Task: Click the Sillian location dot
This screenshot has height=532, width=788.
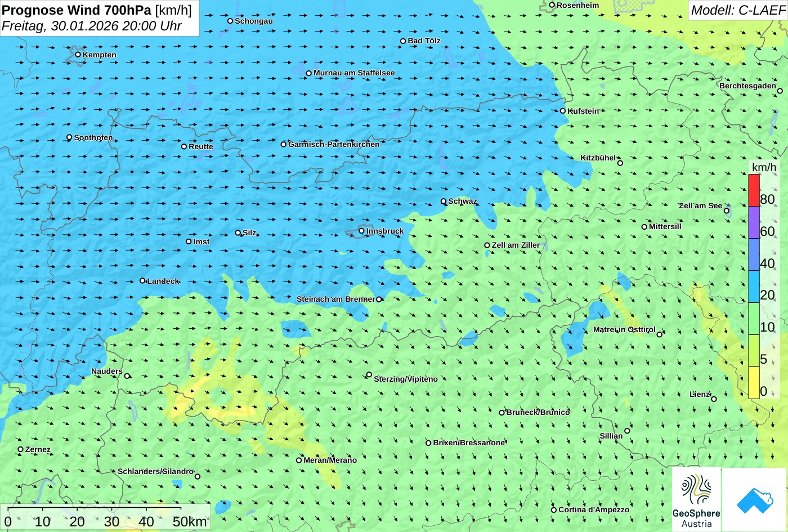Action: click(x=627, y=431)
